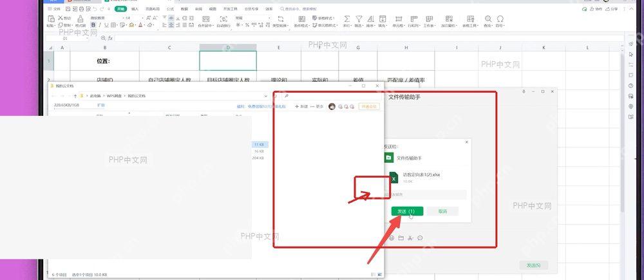
Task: Click the Find magnifier icon in ribbon
Action: (x=488, y=19)
